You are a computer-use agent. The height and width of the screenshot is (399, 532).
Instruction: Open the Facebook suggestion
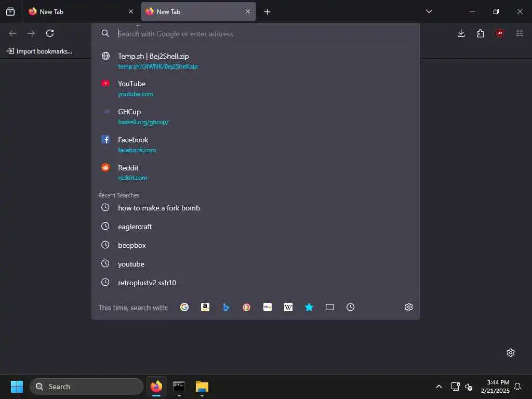[x=256, y=144]
